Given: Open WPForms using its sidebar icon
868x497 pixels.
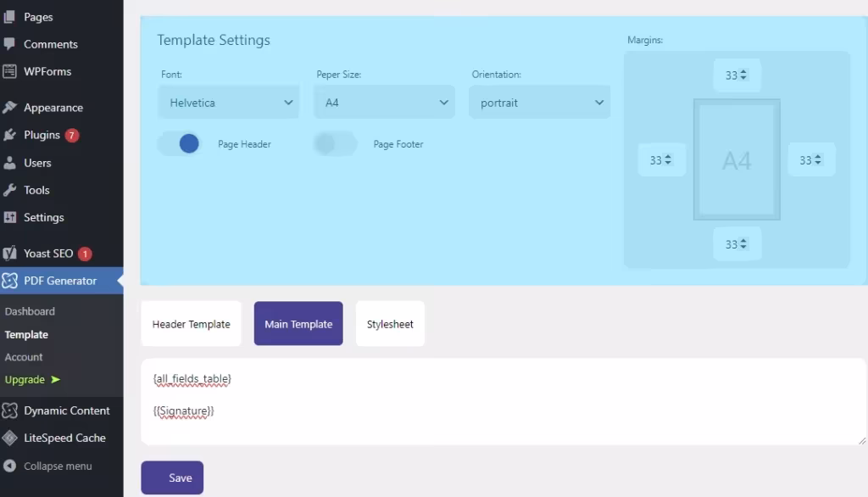Looking at the screenshot, I should pyautogui.click(x=10, y=71).
